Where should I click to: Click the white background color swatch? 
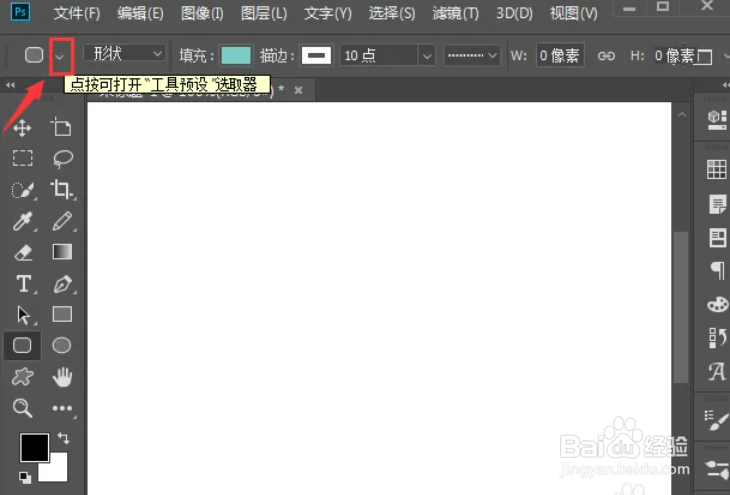(55, 469)
